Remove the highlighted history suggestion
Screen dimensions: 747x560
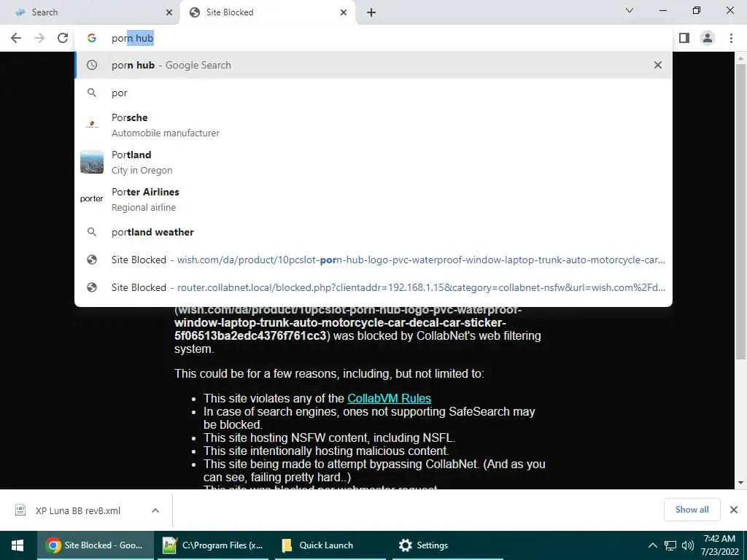coord(658,65)
